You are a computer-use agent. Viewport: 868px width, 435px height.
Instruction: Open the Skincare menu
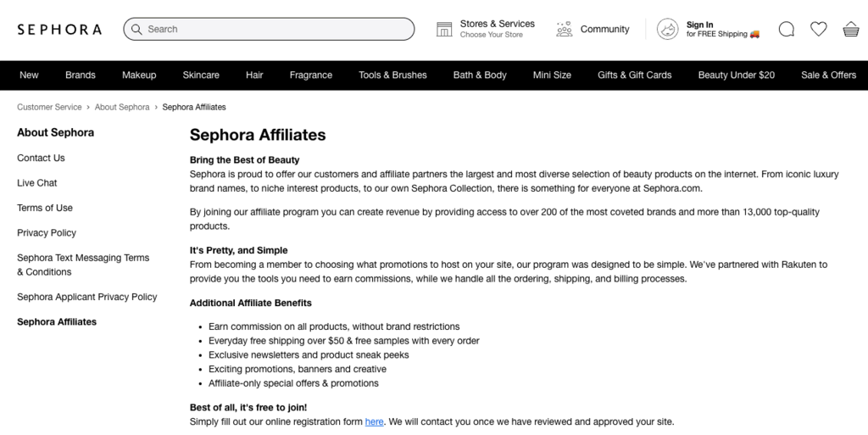pyautogui.click(x=201, y=75)
